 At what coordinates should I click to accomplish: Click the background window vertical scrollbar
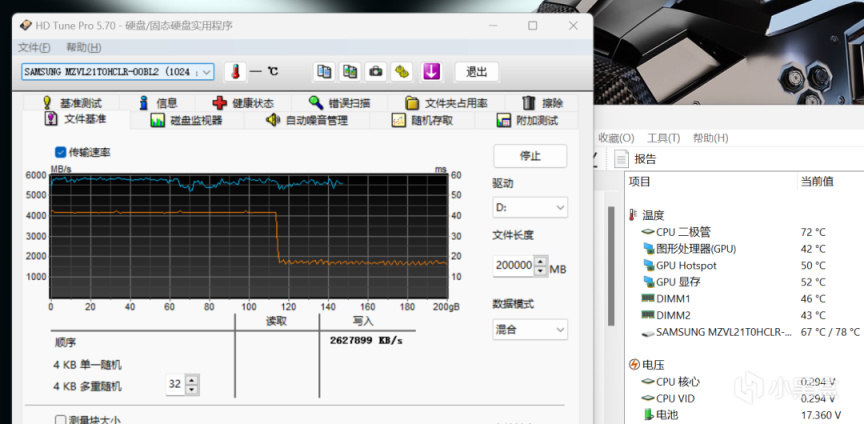611,266
